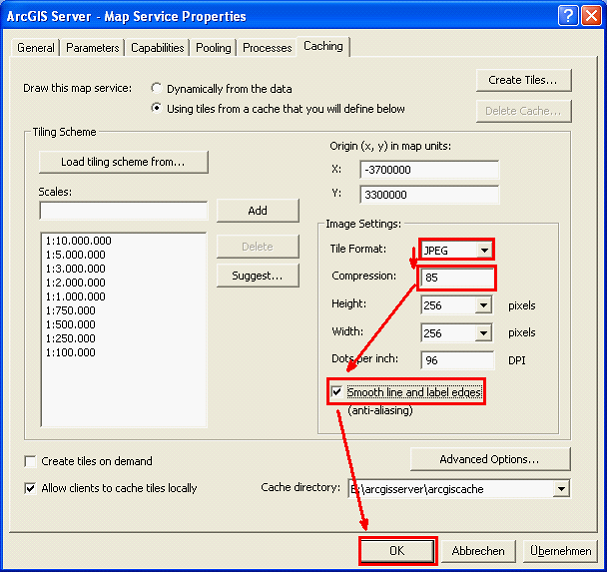Apply changes with Übernehmen button

point(561,551)
